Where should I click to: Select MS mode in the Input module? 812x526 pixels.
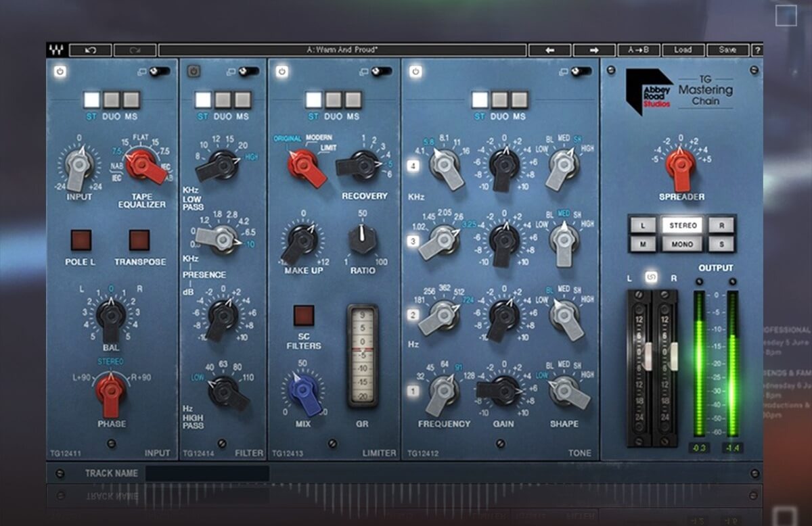[131, 100]
